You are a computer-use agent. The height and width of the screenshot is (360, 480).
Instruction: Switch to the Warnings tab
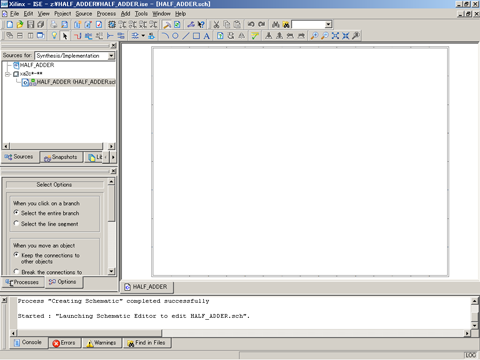[101, 343]
